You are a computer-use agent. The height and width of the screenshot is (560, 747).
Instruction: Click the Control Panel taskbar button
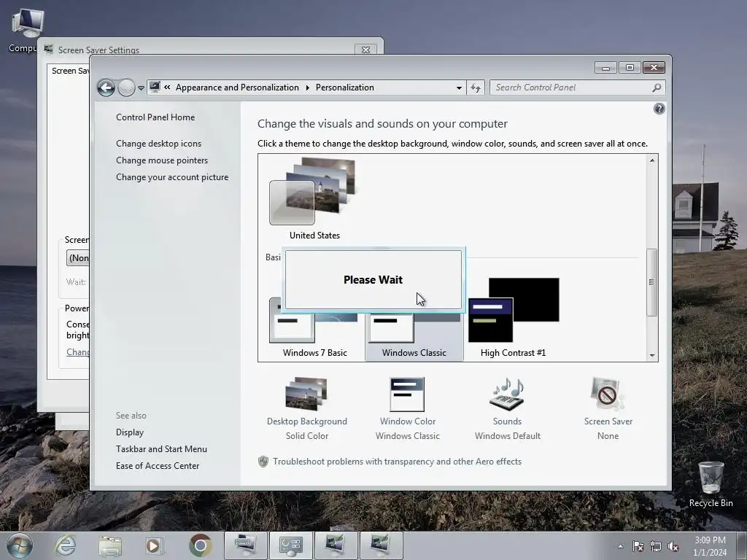[290, 545]
